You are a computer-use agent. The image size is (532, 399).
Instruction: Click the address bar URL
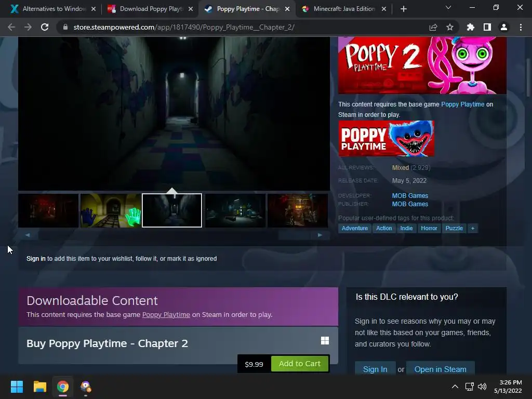[x=184, y=27]
